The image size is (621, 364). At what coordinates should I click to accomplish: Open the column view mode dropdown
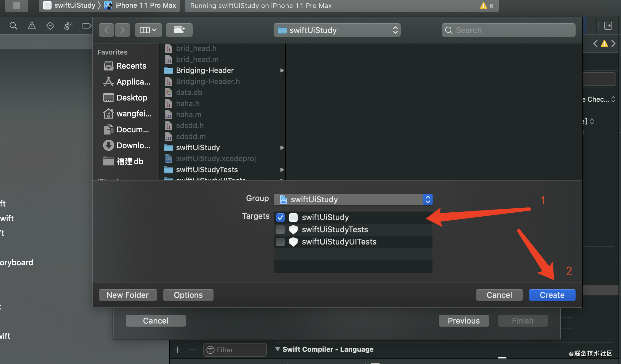click(x=148, y=30)
